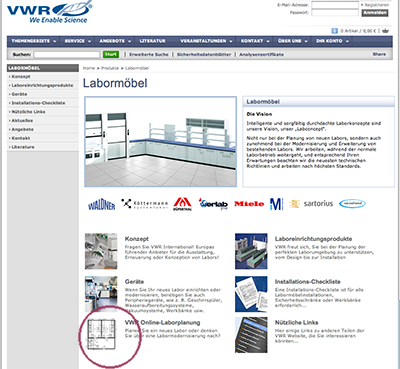The image size is (400, 369).
Task: Open the Köttermann brand logo
Action: pyautogui.click(x=145, y=204)
